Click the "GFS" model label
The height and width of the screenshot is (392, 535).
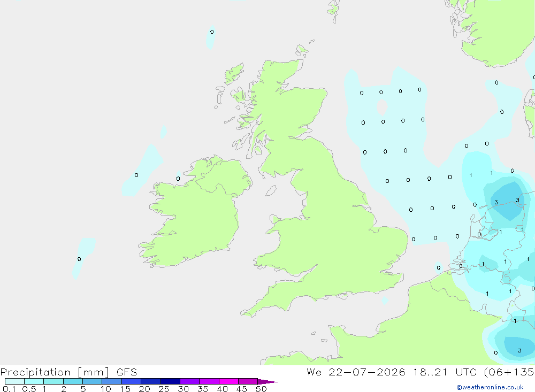127,372
